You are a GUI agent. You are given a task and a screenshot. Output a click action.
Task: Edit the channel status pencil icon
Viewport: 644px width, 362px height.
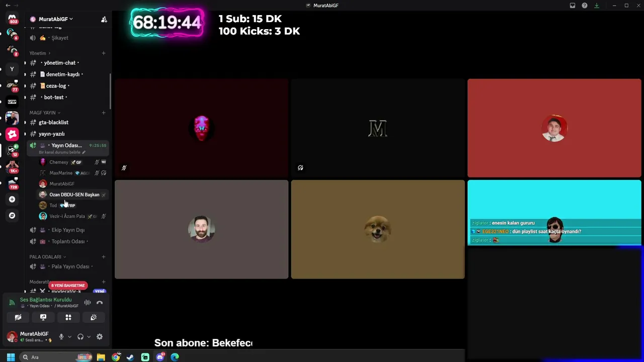tap(84, 152)
